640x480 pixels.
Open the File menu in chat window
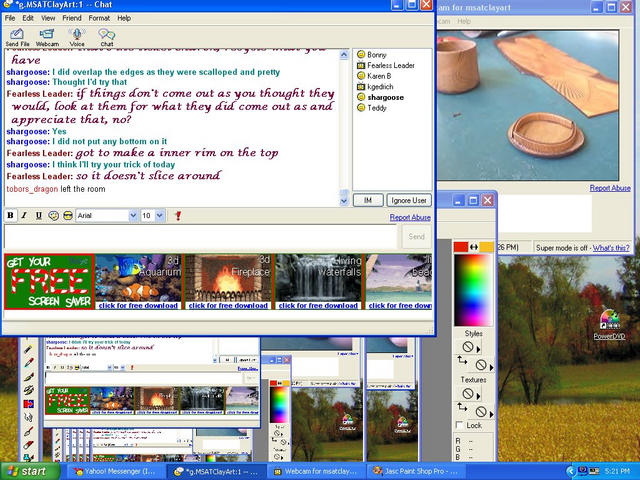click(10, 18)
